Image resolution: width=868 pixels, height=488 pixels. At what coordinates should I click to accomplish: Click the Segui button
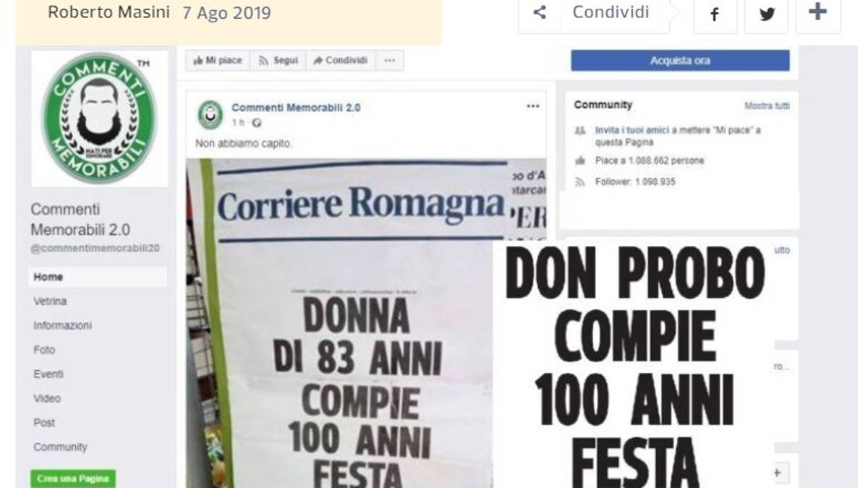[278, 61]
